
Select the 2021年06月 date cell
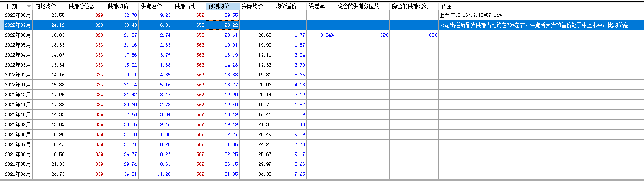(19, 154)
